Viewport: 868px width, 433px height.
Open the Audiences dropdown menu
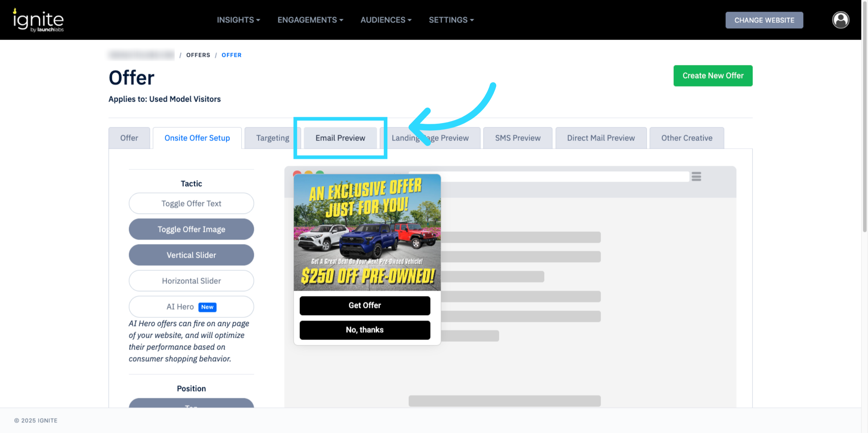coord(386,20)
